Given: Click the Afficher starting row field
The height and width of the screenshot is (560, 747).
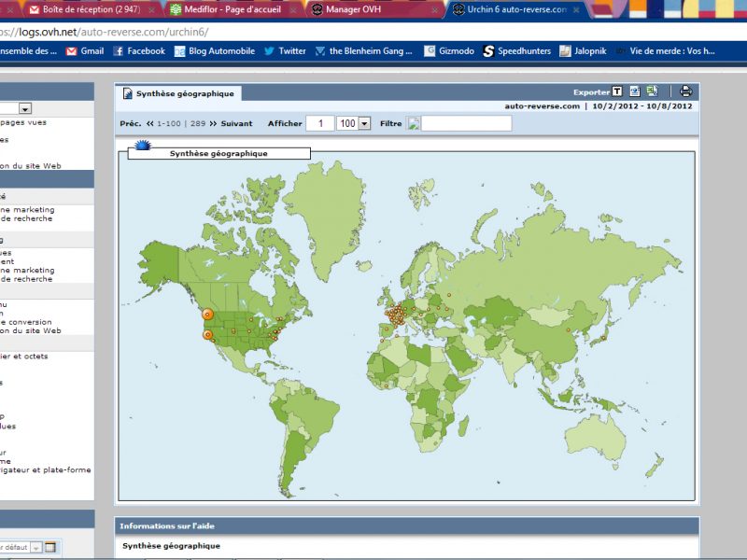Looking at the screenshot, I should click(x=320, y=123).
